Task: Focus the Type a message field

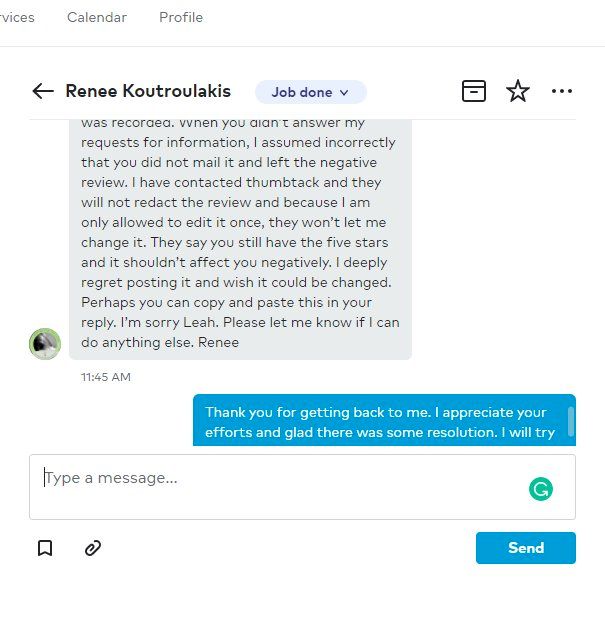Action: point(302,487)
